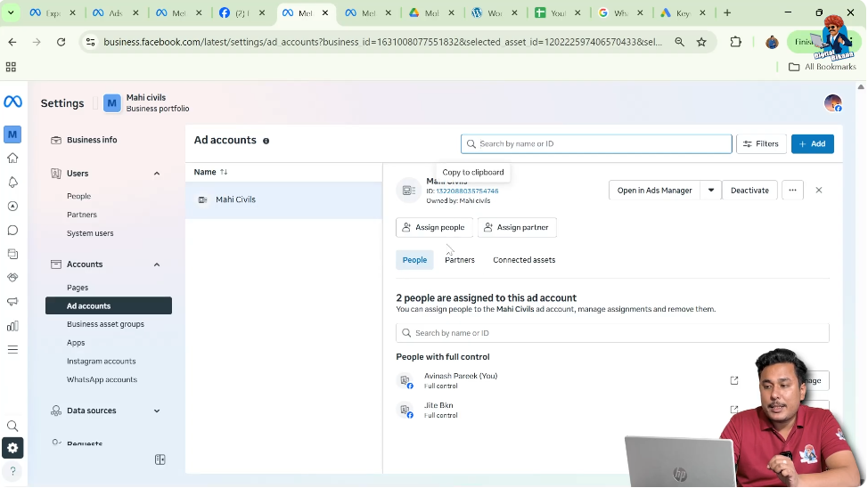
Task: Open the Chrome apps grid shortcut
Action: 11,67
